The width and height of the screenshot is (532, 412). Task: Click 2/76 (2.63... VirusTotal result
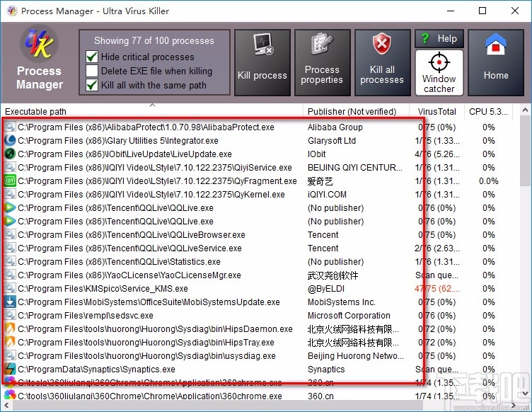436,248
